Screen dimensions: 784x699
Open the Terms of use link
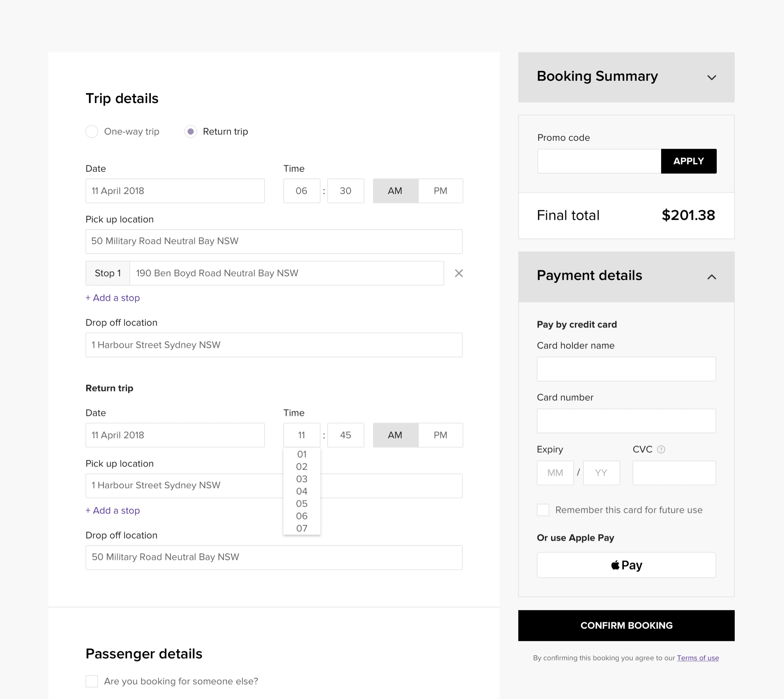coord(698,658)
